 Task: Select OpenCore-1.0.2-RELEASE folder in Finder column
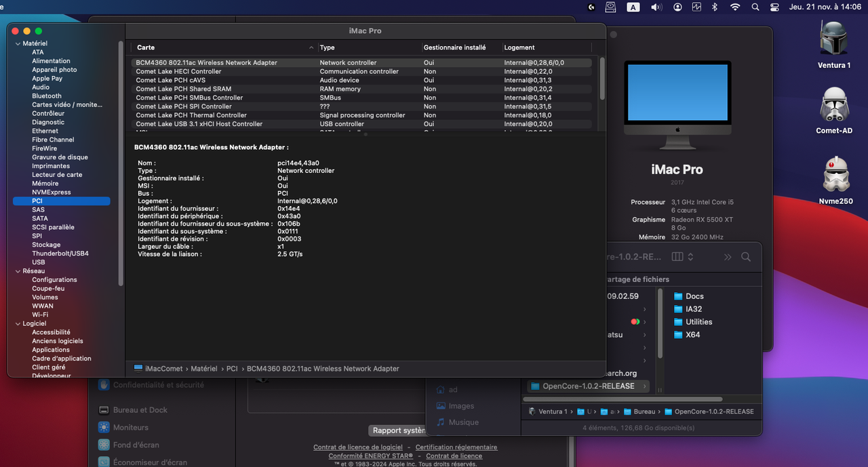point(587,386)
